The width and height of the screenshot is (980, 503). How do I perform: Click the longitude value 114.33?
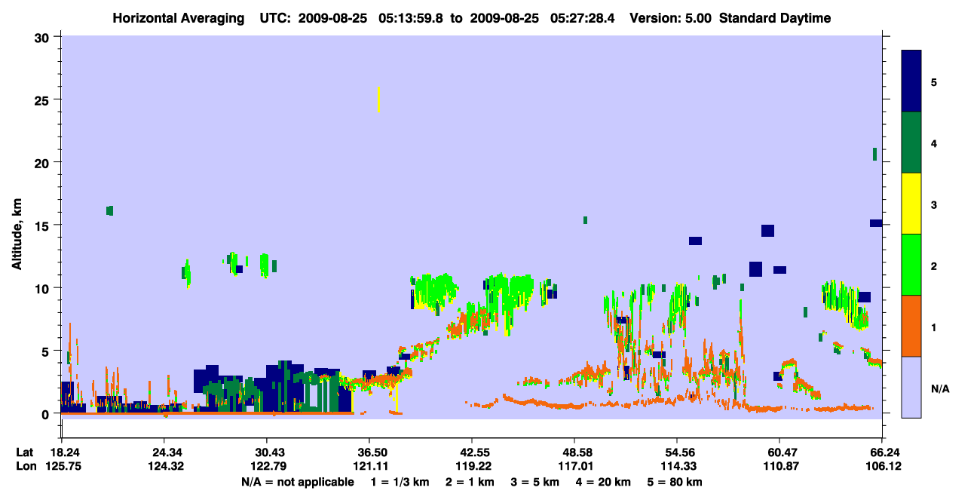click(677, 466)
